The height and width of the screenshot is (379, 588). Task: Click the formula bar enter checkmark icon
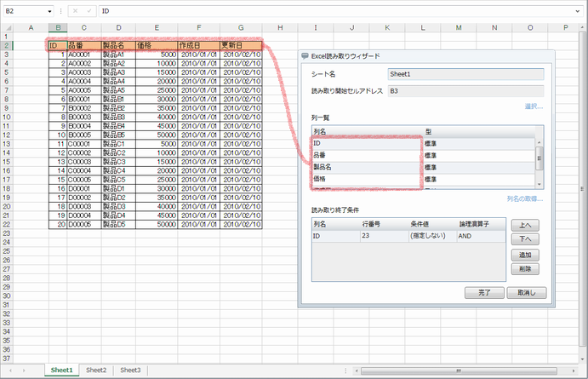point(88,12)
